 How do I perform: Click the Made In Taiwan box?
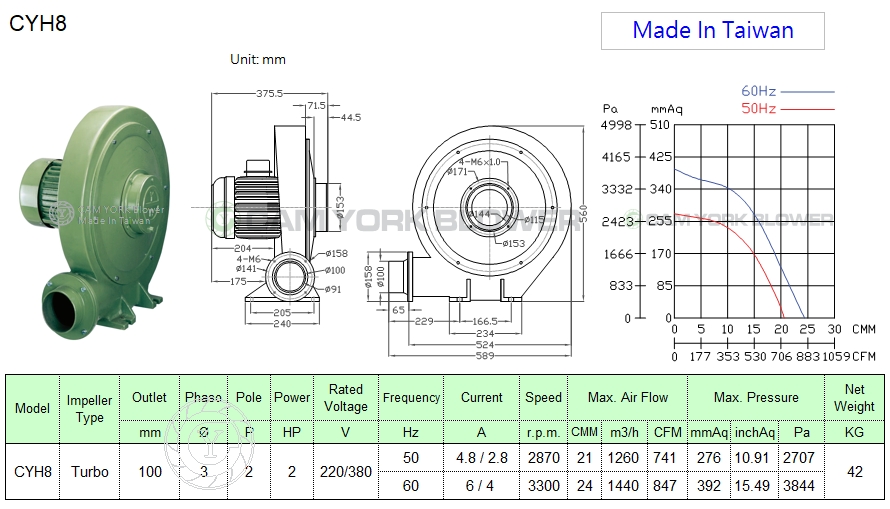point(712,31)
